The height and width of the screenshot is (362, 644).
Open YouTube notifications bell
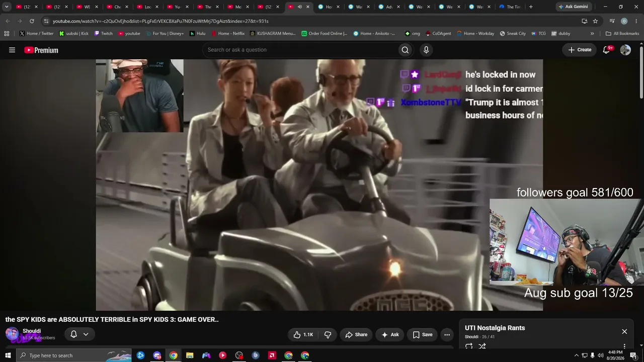point(607,49)
